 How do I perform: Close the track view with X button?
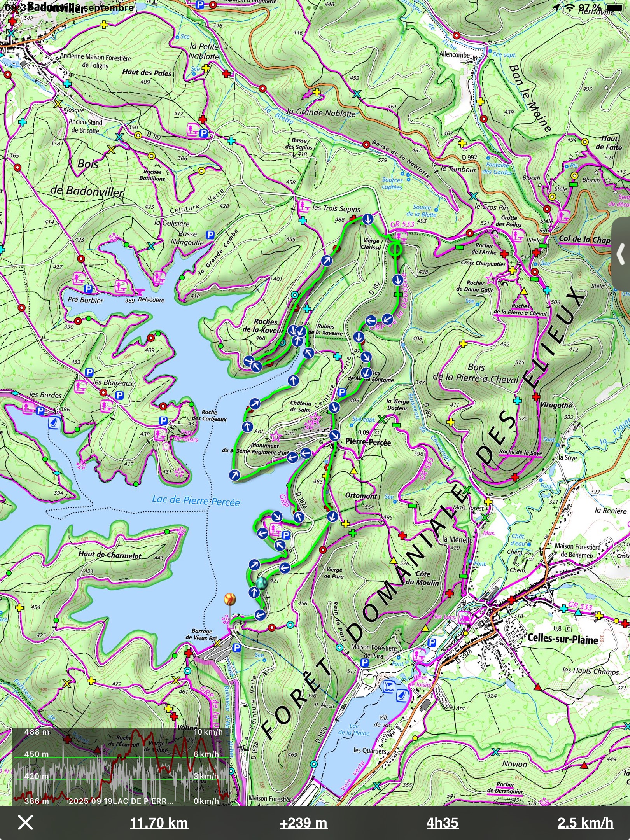click(26, 822)
